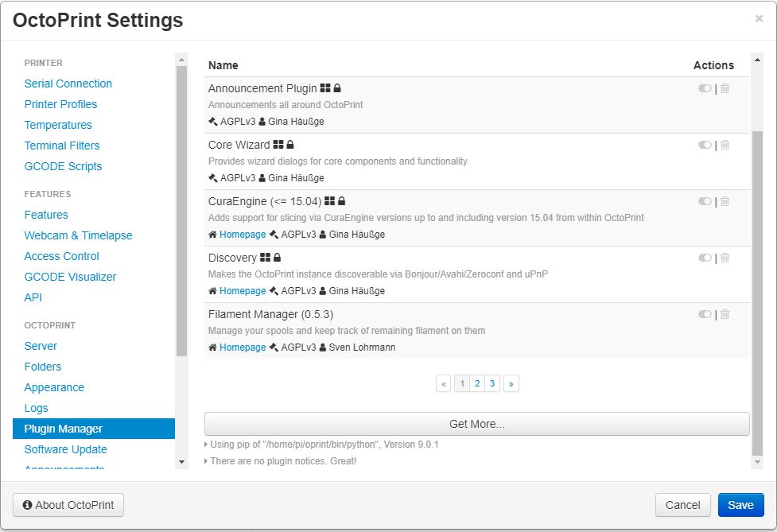Viewport: 777px width, 532px height.
Task: Go to plugin list page 3
Action: [x=492, y=383]
